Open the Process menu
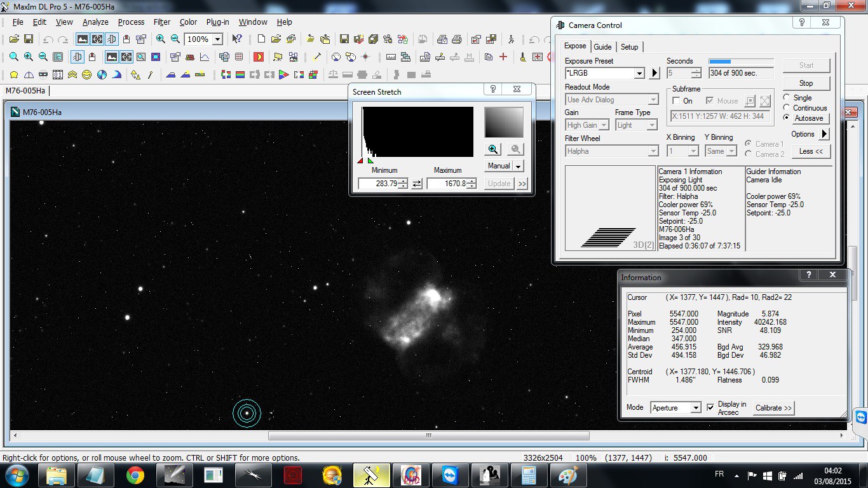This screenshot has height=488, width=868. click(x=131, y=22)
